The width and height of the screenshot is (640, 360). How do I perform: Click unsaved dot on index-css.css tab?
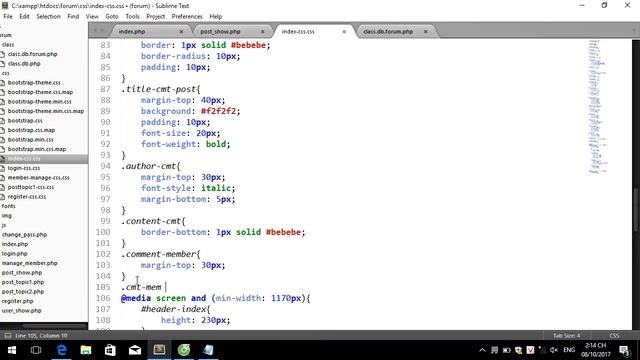[344, 31]
